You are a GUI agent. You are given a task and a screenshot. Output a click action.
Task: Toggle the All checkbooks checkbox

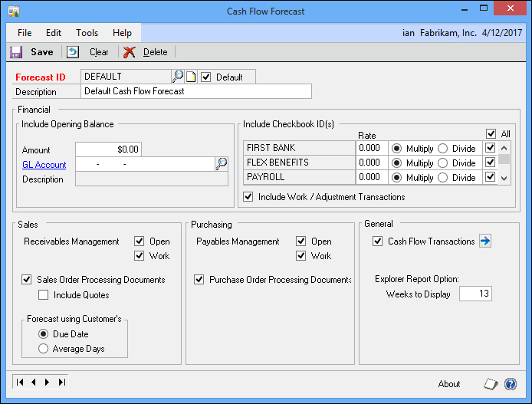pyautogui.click(x=491, y=133)
